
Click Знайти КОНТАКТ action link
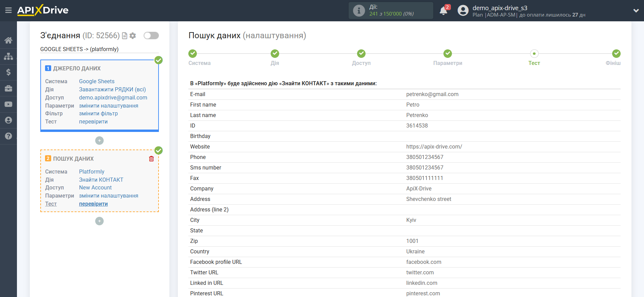pyautogui.click(x=101, y=180)
